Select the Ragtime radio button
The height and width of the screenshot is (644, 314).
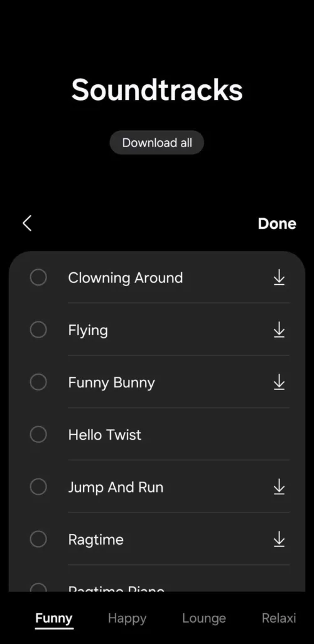(x=38, y=539)
